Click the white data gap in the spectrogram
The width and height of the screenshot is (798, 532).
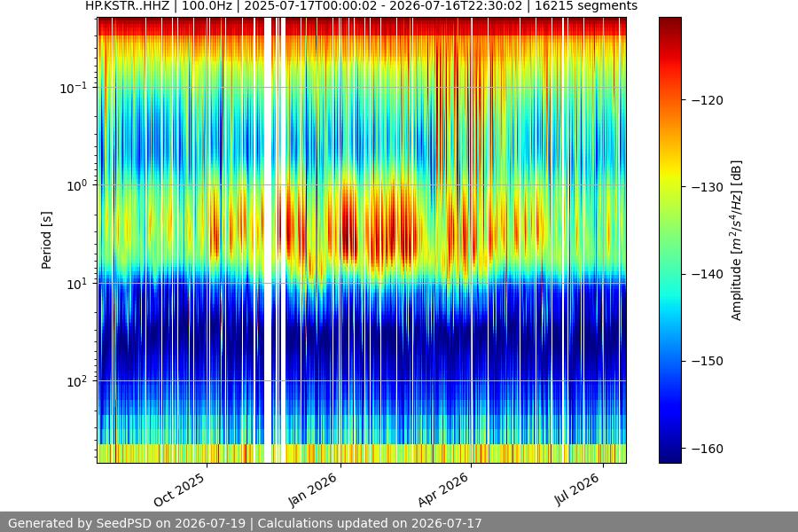tap(268, 239)
